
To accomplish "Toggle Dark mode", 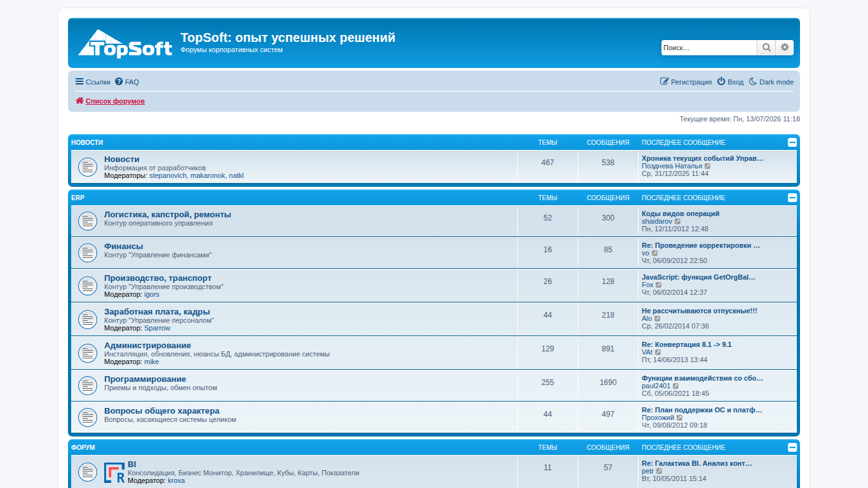I will coord(771,82).
